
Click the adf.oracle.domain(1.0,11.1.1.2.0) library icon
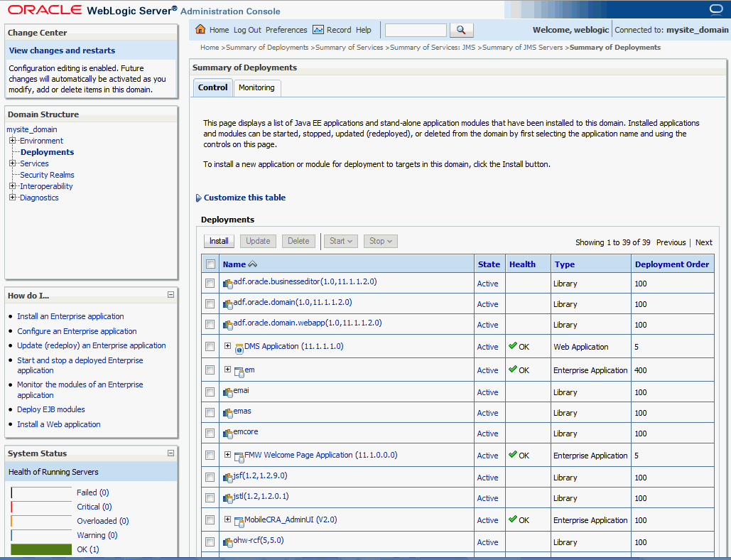pos(227,304)
